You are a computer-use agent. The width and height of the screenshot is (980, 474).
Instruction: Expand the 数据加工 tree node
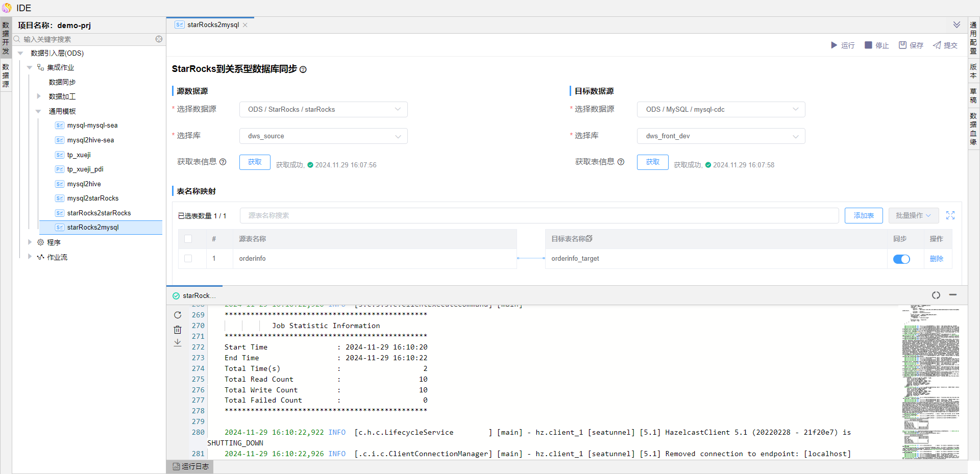(x=39, y=96)
